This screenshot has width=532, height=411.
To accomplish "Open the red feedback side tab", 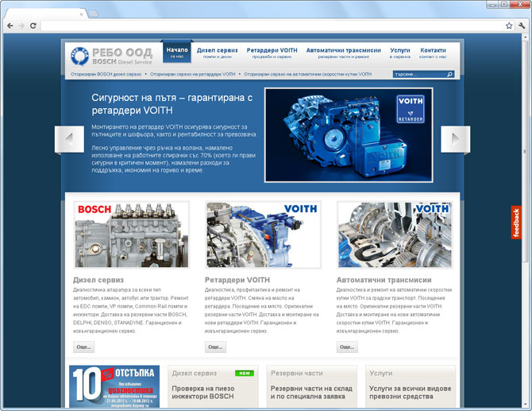I will pyautogui.click(x=516, y=223).
